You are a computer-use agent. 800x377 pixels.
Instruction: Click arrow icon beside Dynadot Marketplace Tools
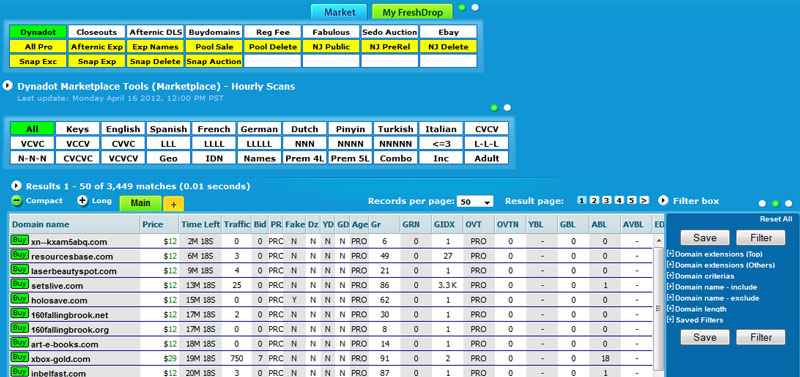point(8,86)
